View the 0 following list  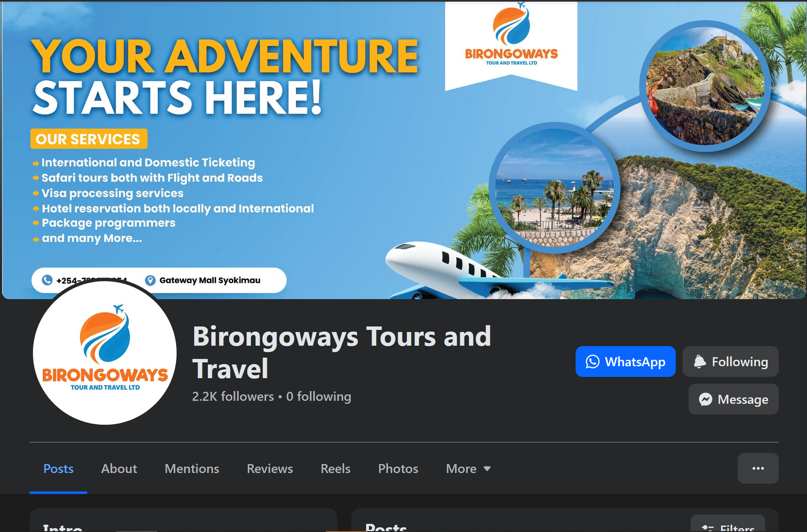(319, 397)
